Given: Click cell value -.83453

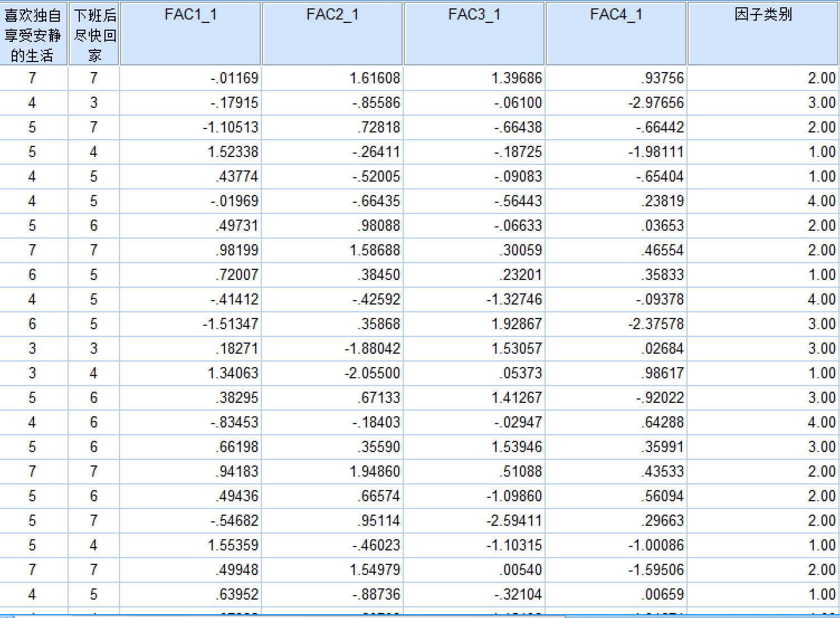Looking at the screenshot, I should (235, 422).
